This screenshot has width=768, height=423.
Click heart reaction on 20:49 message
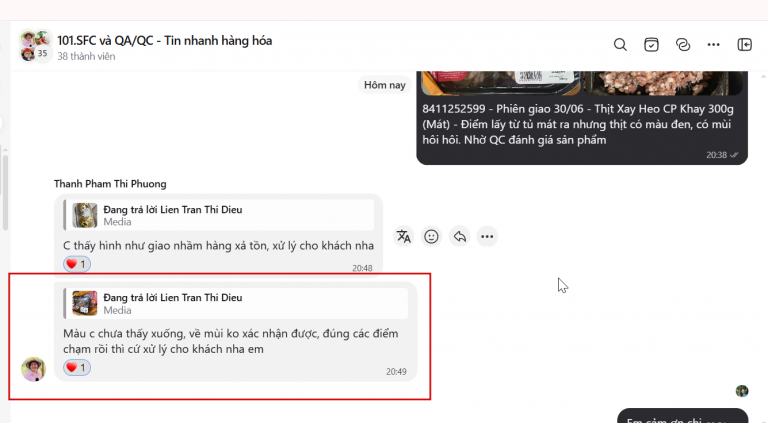pyautogui.click(x=77, y=367)
